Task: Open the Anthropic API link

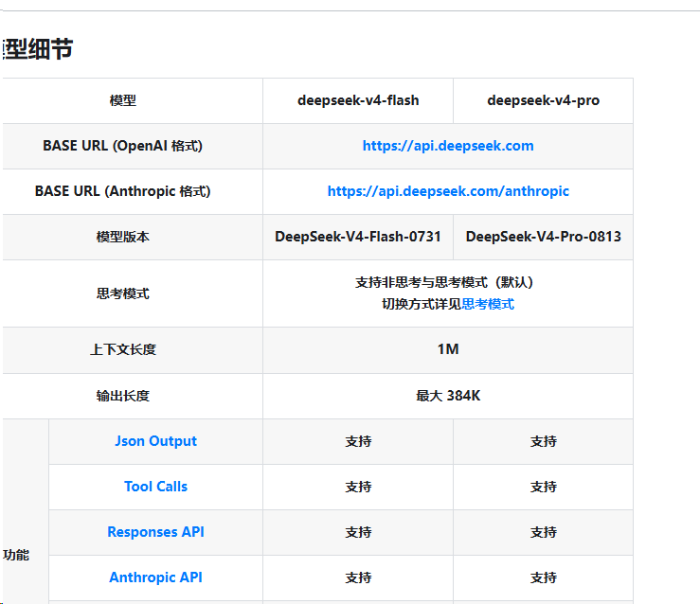Action: [155, 577]
